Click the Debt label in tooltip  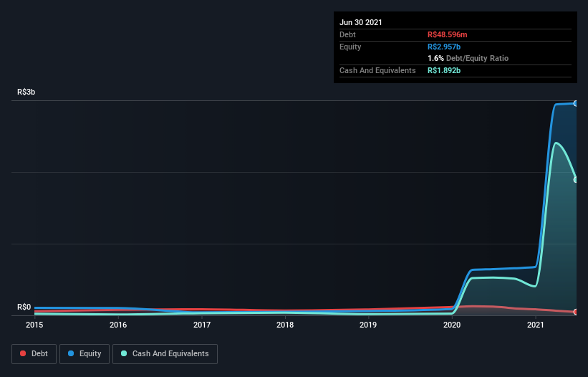coord(347,35)
